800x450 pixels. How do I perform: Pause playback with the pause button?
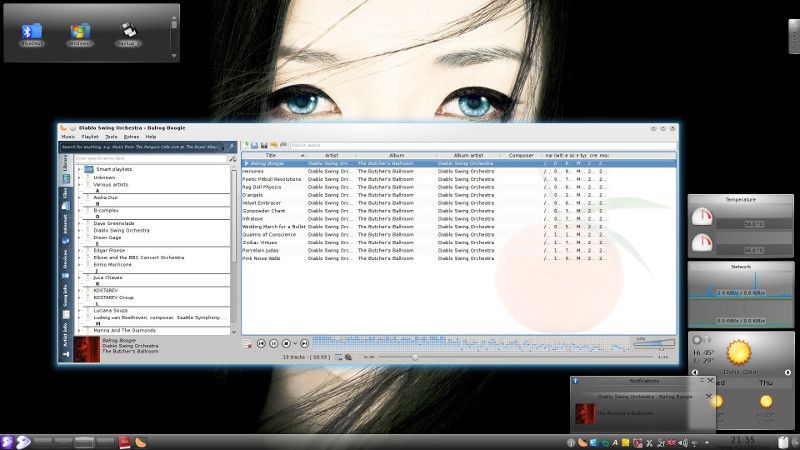click(273, 344)
